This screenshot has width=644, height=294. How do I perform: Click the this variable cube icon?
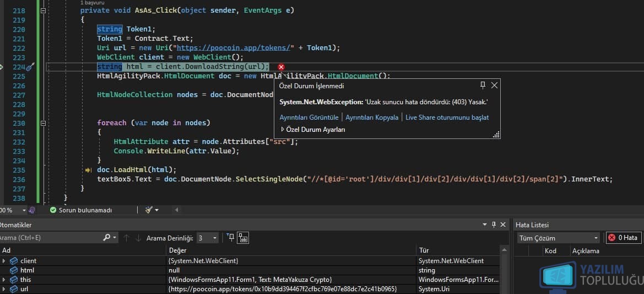(x=14, y=280)
